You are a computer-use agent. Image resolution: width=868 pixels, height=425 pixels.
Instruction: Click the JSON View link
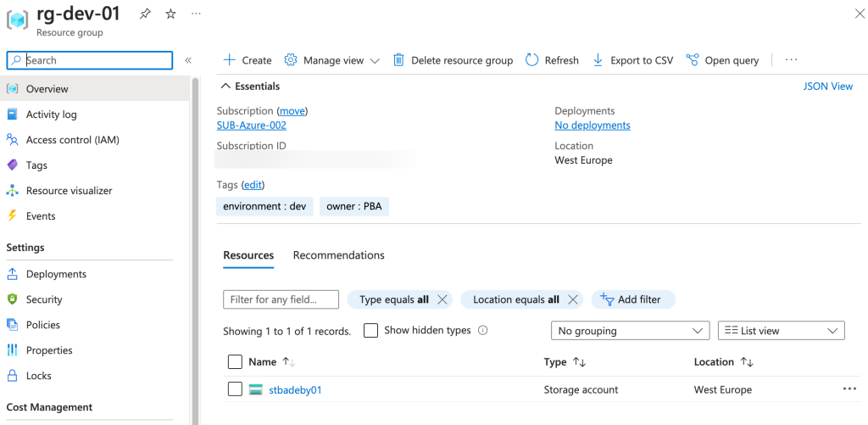(x=827, y=86)
